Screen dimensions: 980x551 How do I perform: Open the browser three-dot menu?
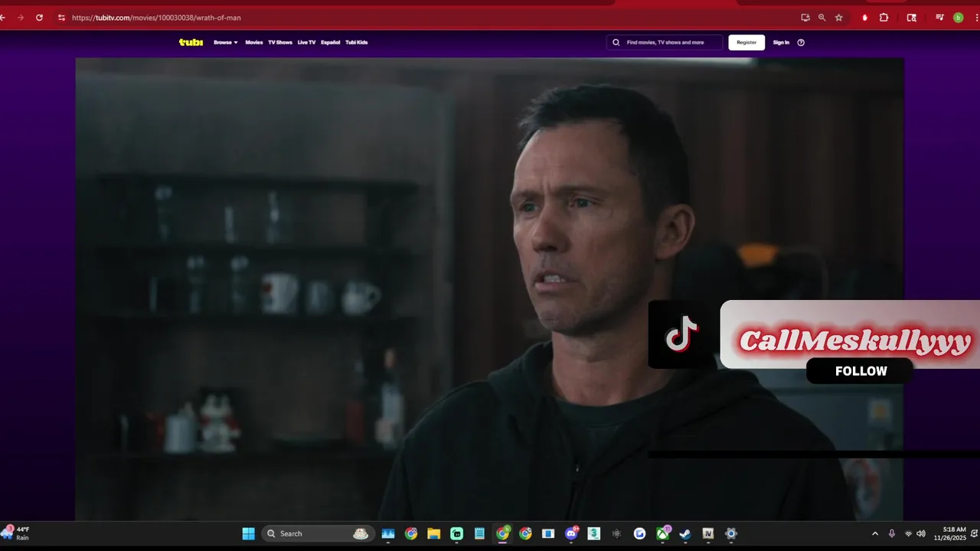pyautogui.click(x=975, y=18)
